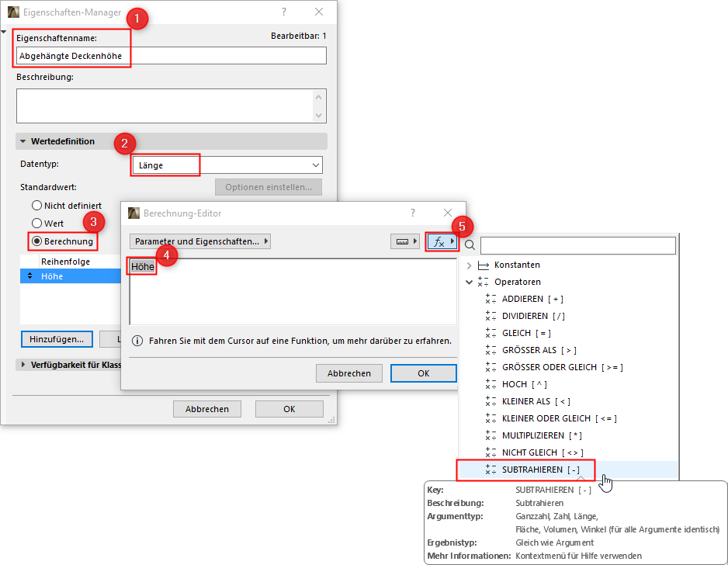Viewport: 728px width, 565px height.
Task: Click the icon beside SUBTRAHIEREN
Action: [x=491, y=470]
